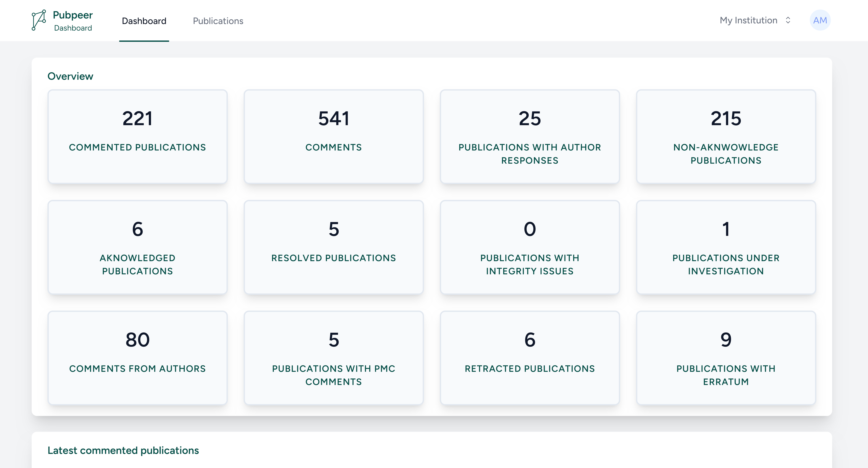Click the 541 Comments card
This screenshot has height=468, width=868.
[x=334, y=136]
